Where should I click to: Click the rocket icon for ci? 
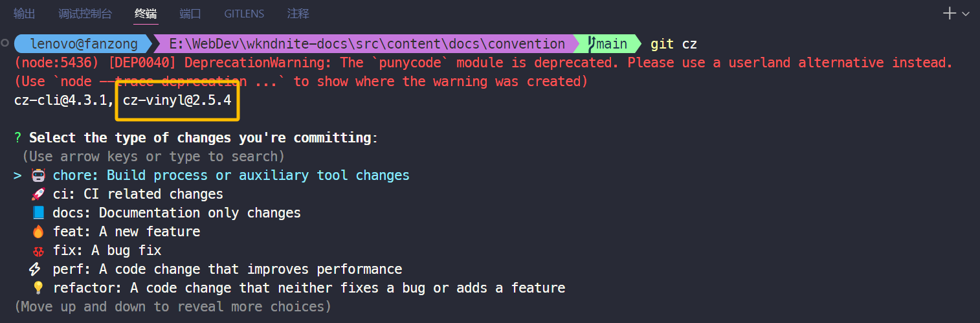tap(38, 194)
